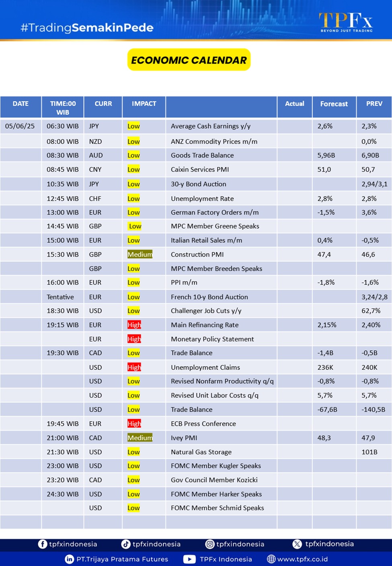The image size is (392, 566).
Task: Click the Instagram icon in the footer
Action: click(x=210, y=544)
